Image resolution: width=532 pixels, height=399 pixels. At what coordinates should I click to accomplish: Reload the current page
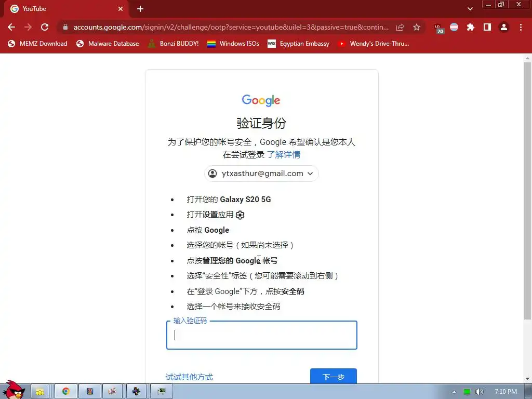pos(45,27)
